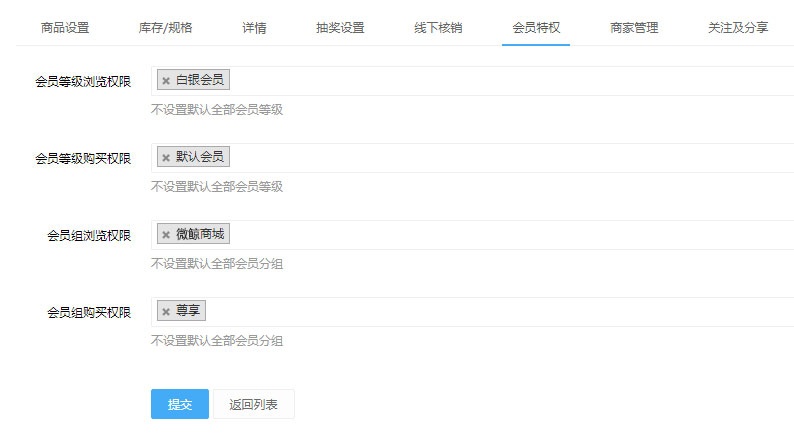Switch to the 商品设置 tab
Viewport: 794px width, 433px height.
tap(66, 28)
